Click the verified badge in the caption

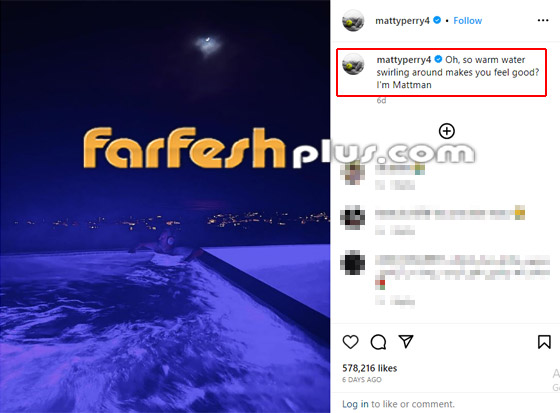[x=438, y=59]
